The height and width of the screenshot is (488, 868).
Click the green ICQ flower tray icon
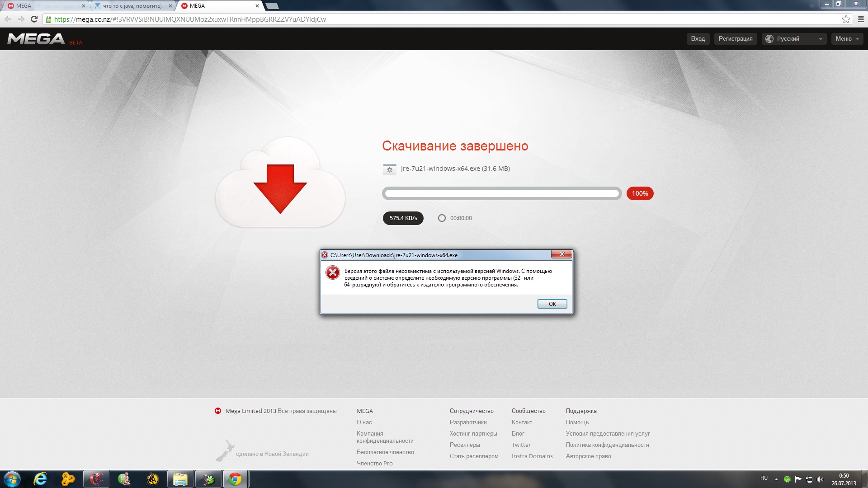coord(787,479)
